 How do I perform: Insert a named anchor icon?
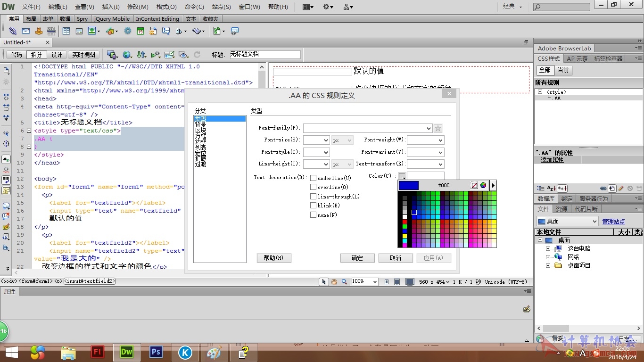[39, 31]
